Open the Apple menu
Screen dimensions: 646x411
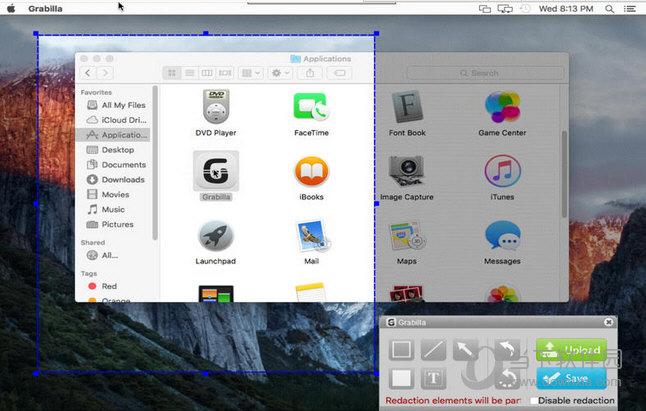click(x=11, y=8)
